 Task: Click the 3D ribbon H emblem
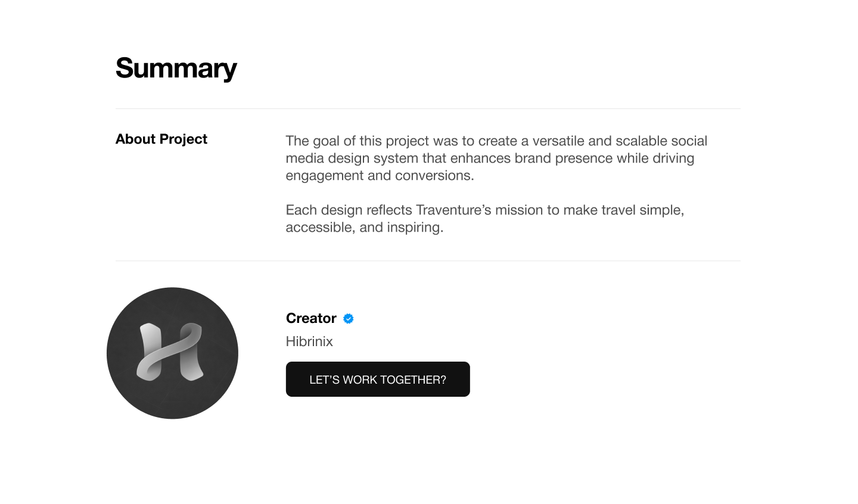170,351
